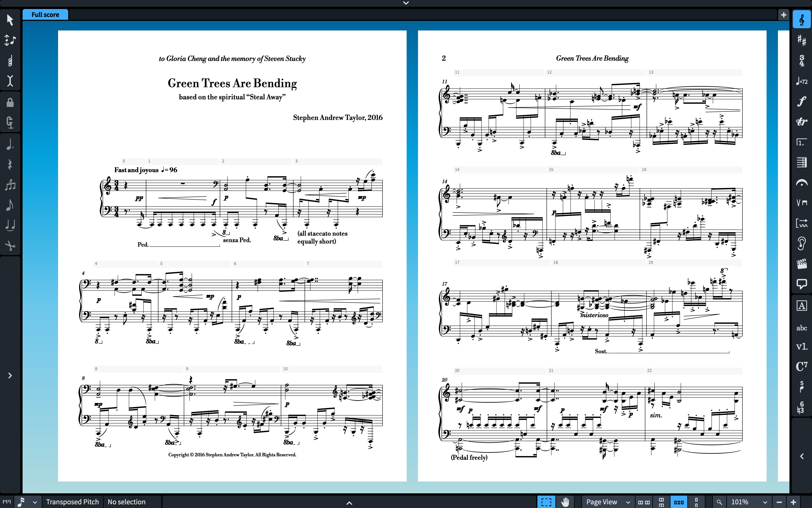Viewport: 812px width, 508px height.
Task: Click the zoom magnifier tool
Action: click(719, 502)
